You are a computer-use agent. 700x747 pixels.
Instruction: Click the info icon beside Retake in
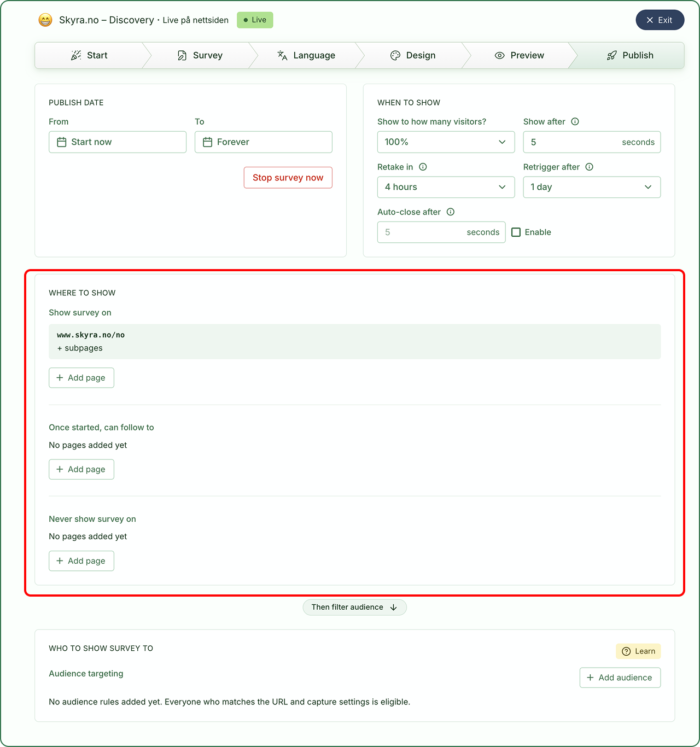click(423, 167)
